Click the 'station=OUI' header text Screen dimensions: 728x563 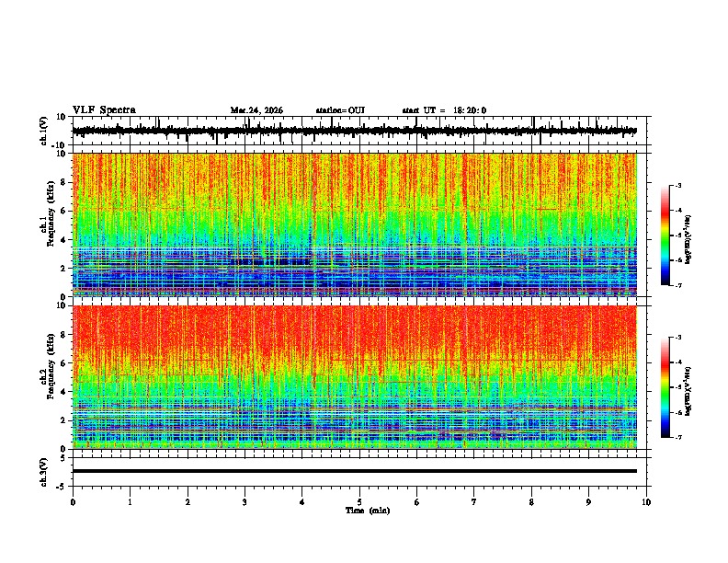[340, 110]
